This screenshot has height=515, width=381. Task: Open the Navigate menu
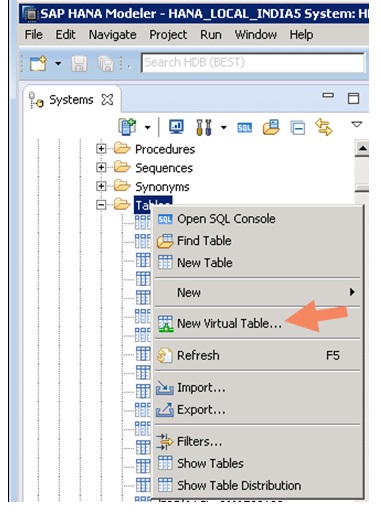112,35
